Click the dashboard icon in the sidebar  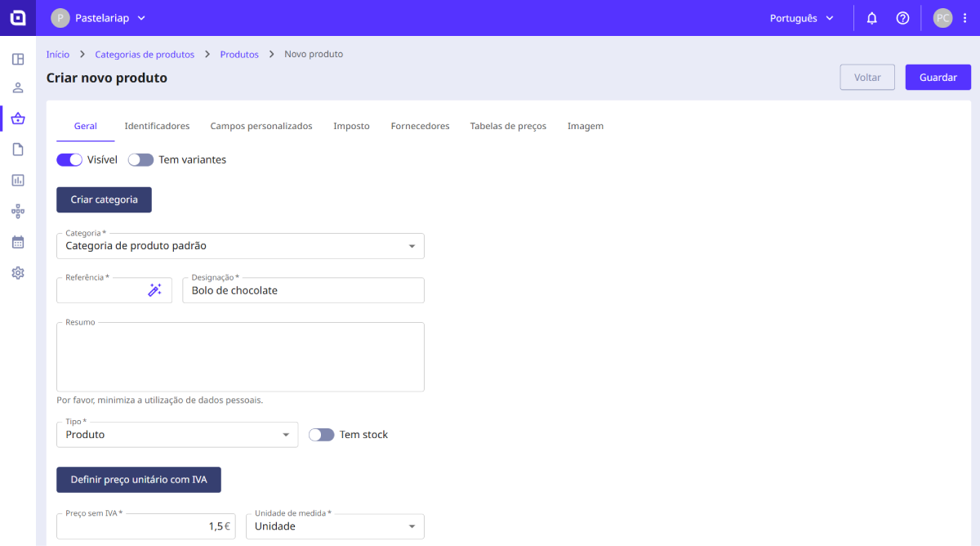(18, 59)
